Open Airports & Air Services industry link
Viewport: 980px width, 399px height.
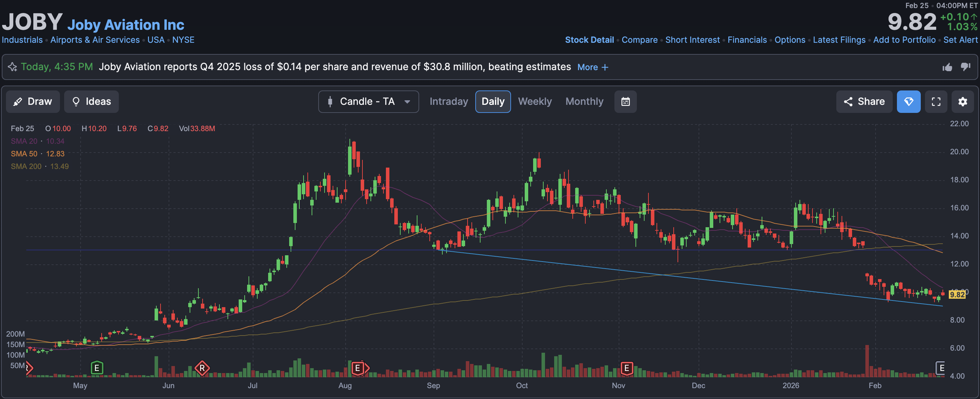click(x=95, y=40)
